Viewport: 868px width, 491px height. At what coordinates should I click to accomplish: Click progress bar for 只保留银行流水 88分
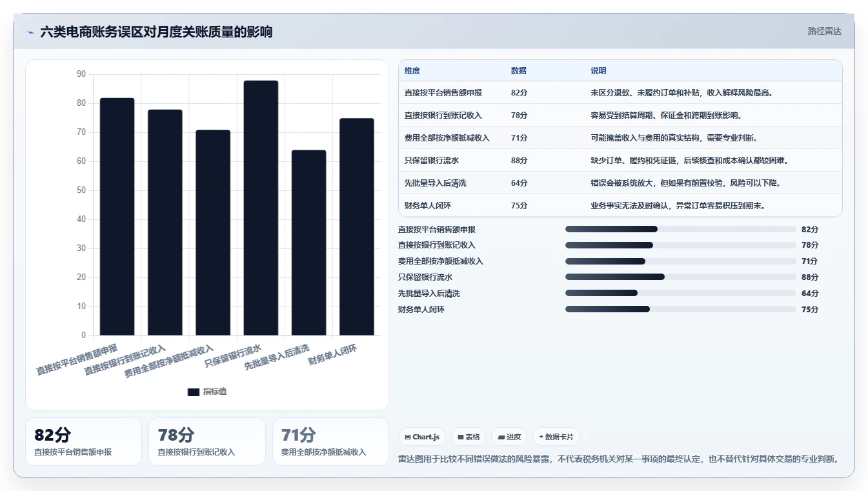coord(680,277)
